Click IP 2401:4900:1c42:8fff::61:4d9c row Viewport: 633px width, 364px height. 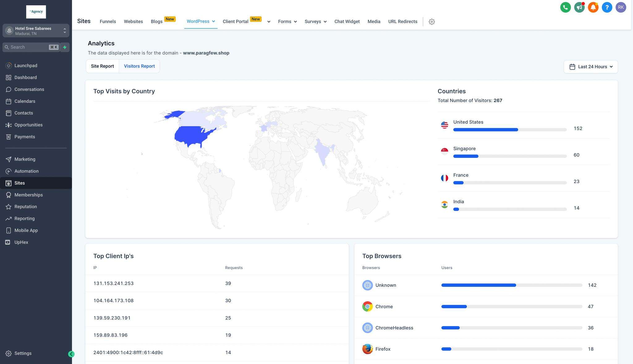217,353
